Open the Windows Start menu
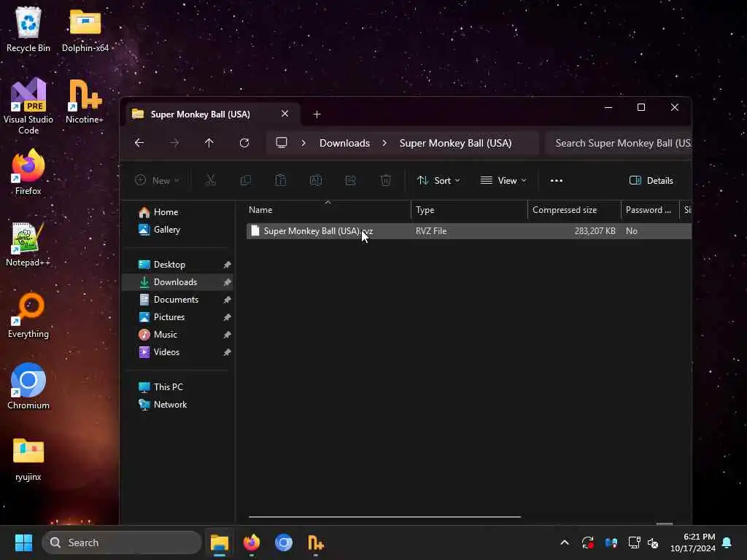 (23, 542)
